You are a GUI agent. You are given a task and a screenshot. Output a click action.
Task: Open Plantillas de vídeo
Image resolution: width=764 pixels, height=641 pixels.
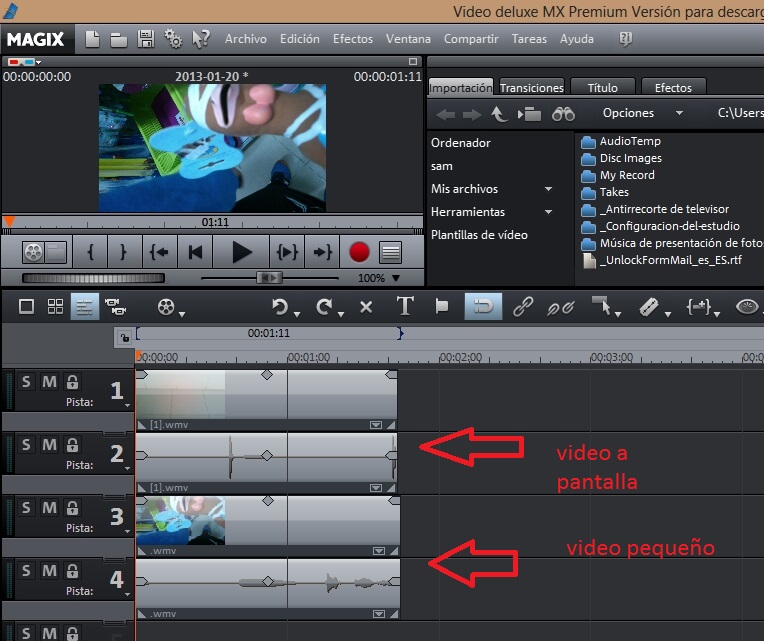(x=479, y=235)
